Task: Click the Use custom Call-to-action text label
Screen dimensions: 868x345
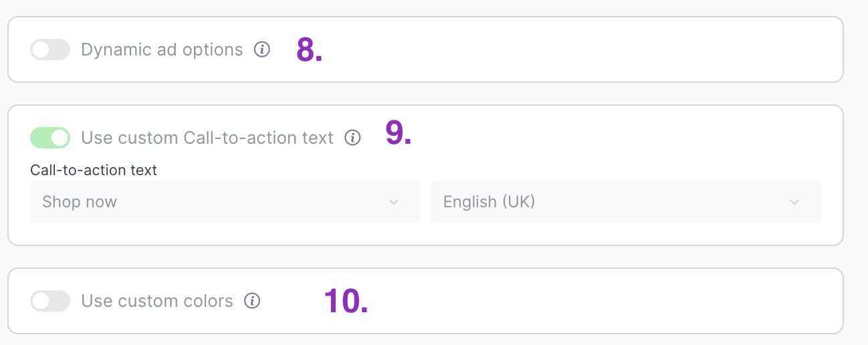Action: [x=207, y=138]
